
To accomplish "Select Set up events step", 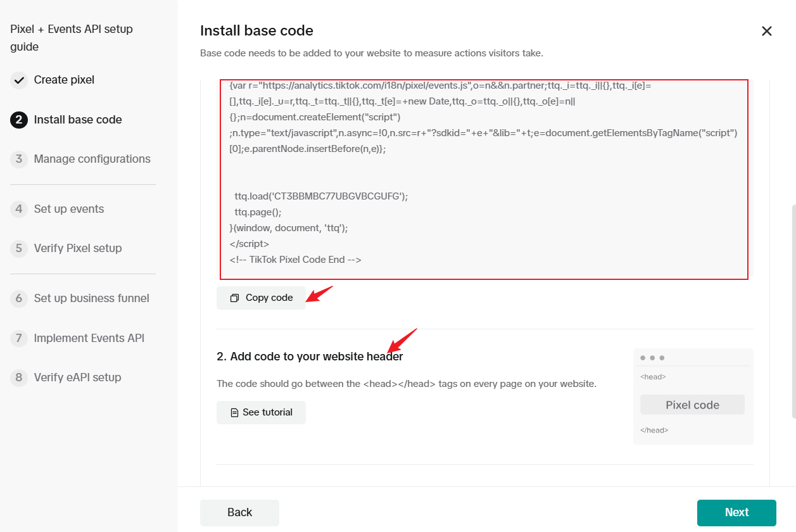I will tap(69, 209).
